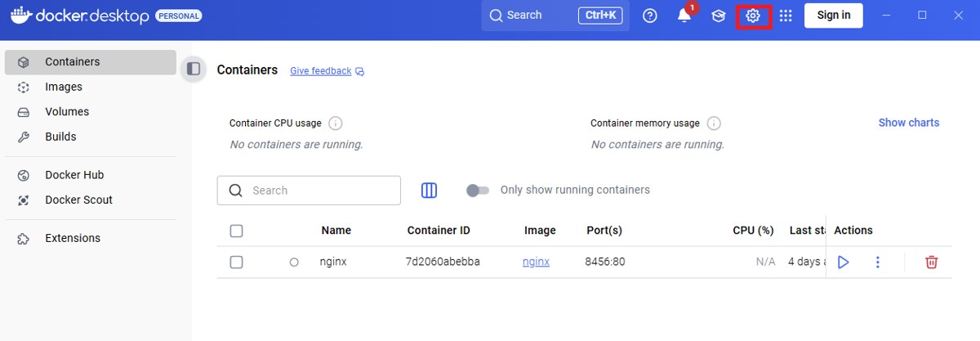Go to Images in sidebar
This screenshot has width=980, height=341.
64,87
